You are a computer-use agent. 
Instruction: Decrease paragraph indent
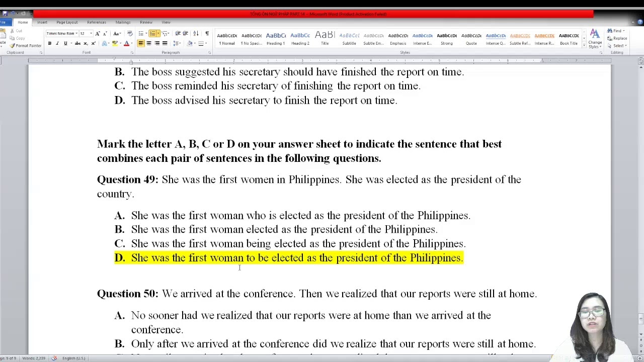(178, 33)
